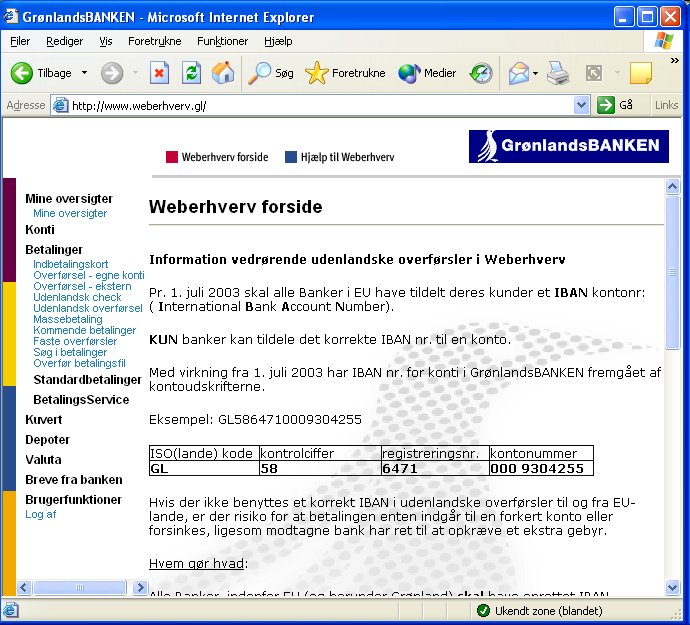Open Kommende betalinger link
Image resolution: width=690 pixels, height=625 pixels.
[84, 330]
